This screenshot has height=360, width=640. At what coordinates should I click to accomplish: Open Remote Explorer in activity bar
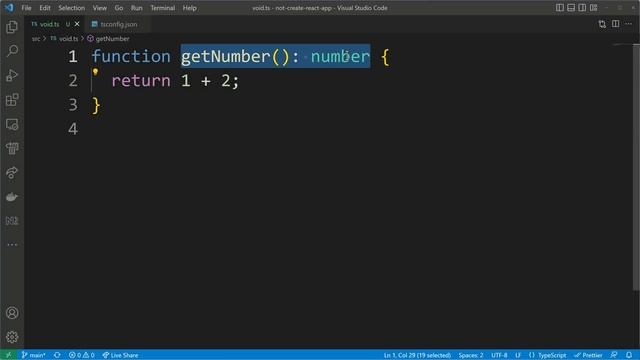click(12, 124)
